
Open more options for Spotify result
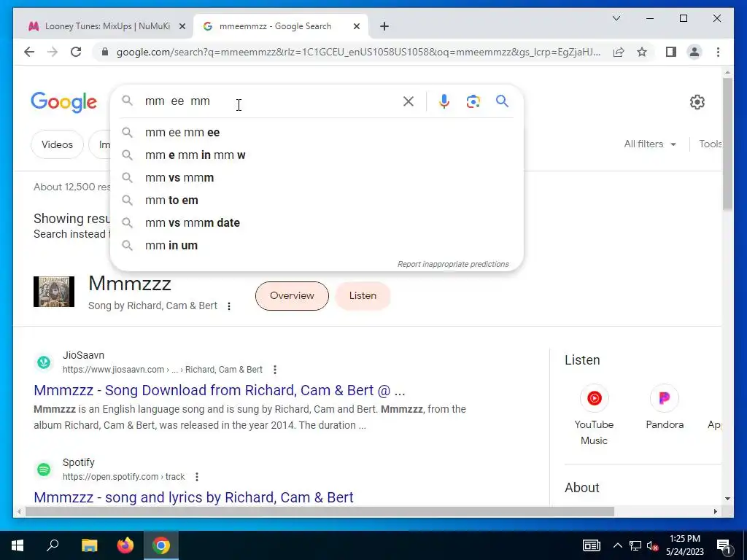(x=197, y=477)
